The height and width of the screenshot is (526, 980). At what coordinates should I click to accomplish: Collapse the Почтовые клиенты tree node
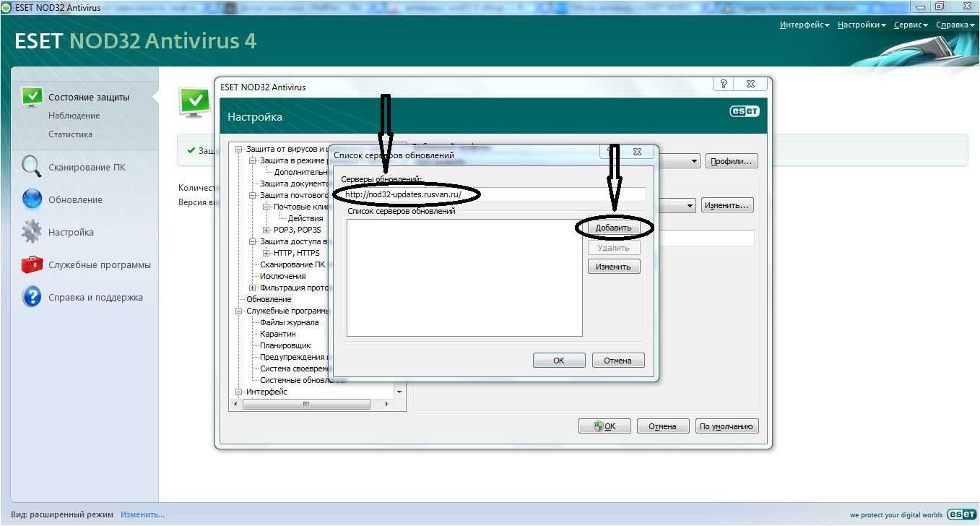pos(266,207)
